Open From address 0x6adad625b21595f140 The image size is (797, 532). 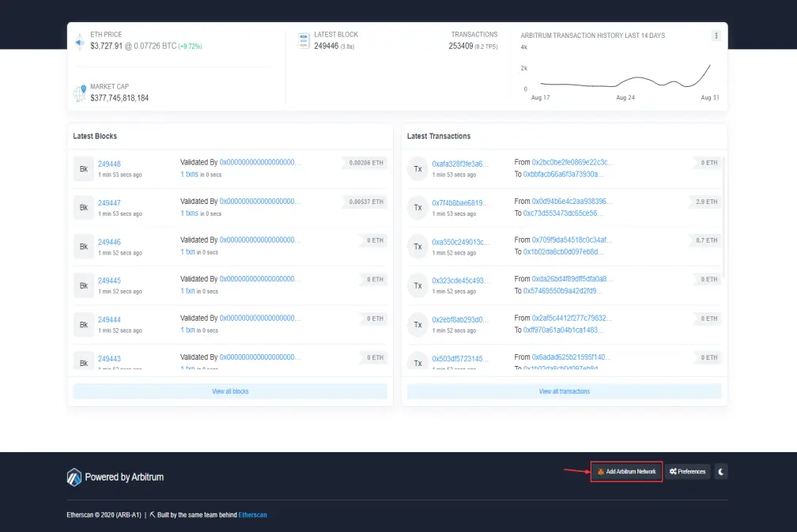[572, 357]
